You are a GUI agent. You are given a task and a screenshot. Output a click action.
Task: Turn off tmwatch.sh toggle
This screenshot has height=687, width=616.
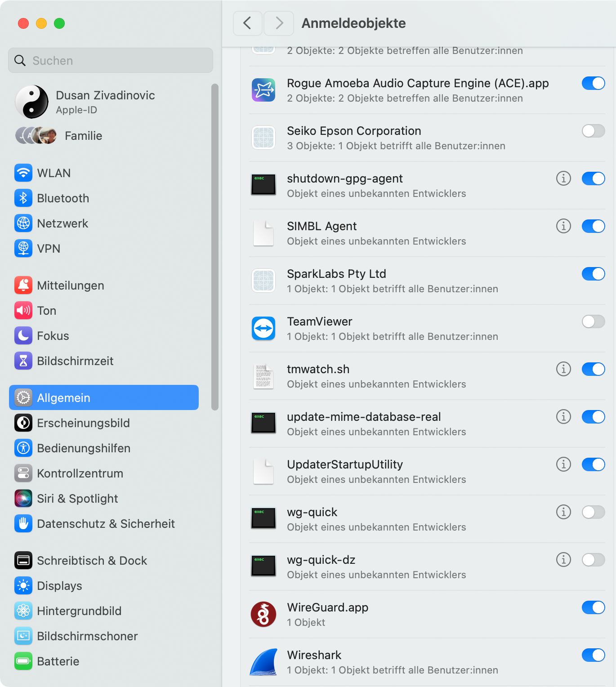[x=594, y=369]
